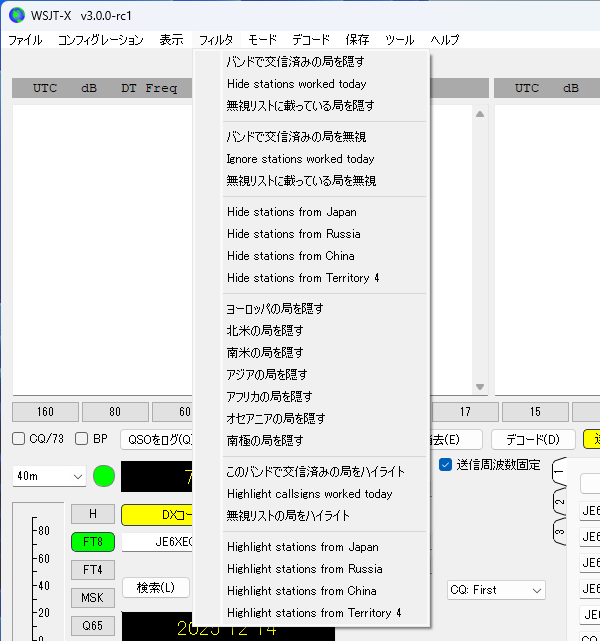Select the FT4 mode button
This screenshot has width=600, height=641.
93,570
